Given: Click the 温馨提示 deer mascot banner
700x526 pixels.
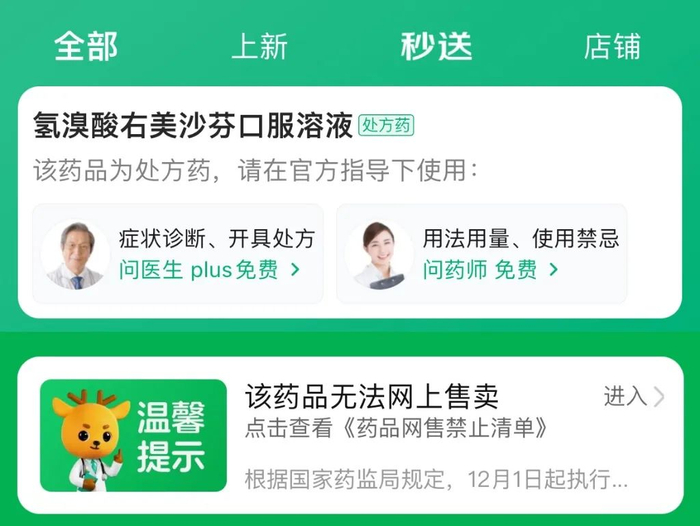Looking at the screenshot, I should pos(133,435).
